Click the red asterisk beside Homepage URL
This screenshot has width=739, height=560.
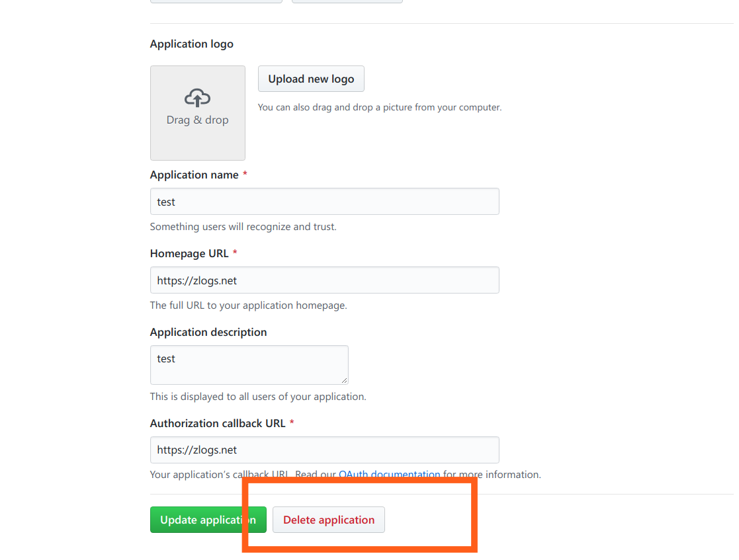[235, 253]
